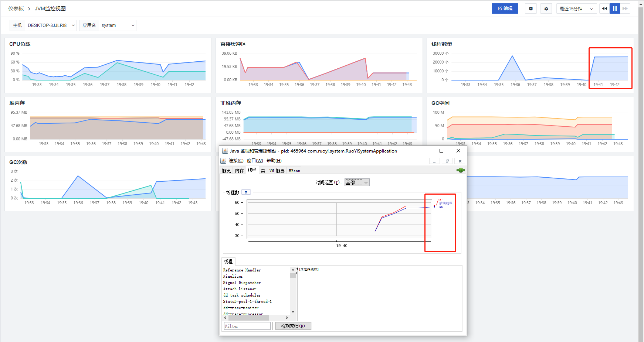
Task: Select Signal Dispatcher thread
Action: [242, 283]
